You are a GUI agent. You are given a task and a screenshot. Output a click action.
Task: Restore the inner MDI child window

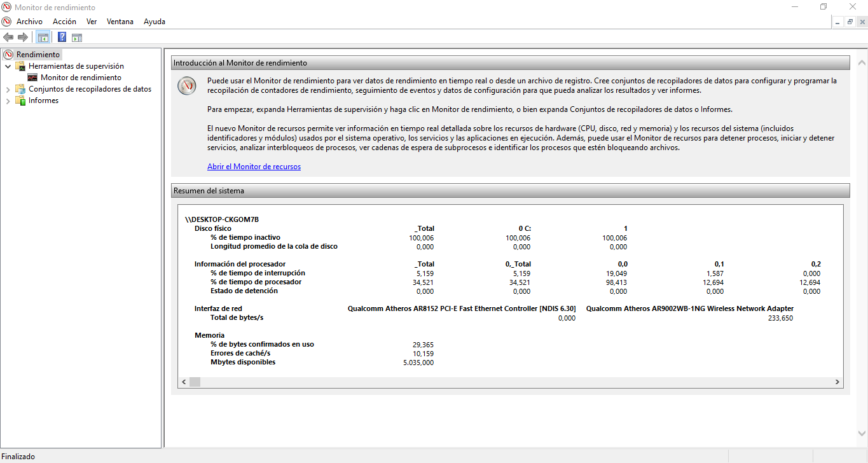(850, 22)
